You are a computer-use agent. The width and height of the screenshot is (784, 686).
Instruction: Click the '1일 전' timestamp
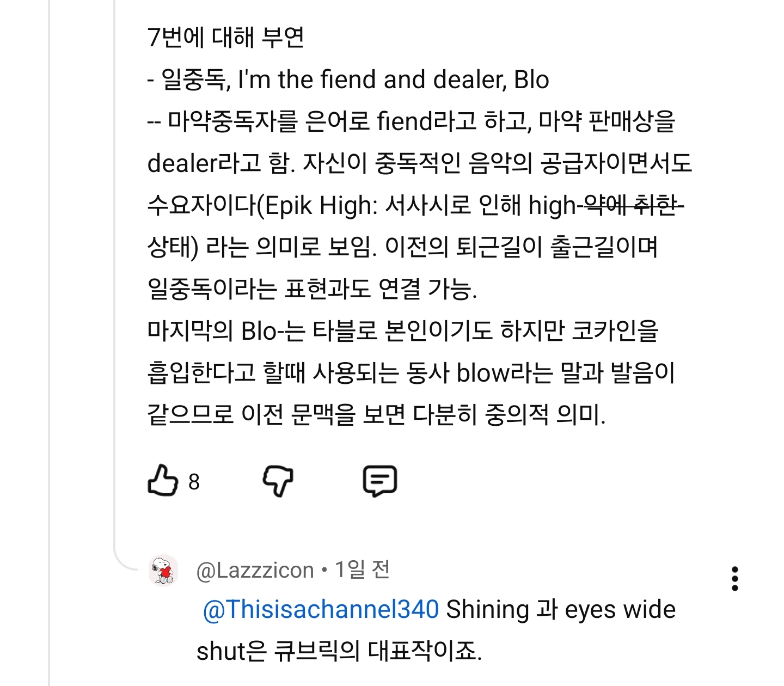(x=362, y=570)
